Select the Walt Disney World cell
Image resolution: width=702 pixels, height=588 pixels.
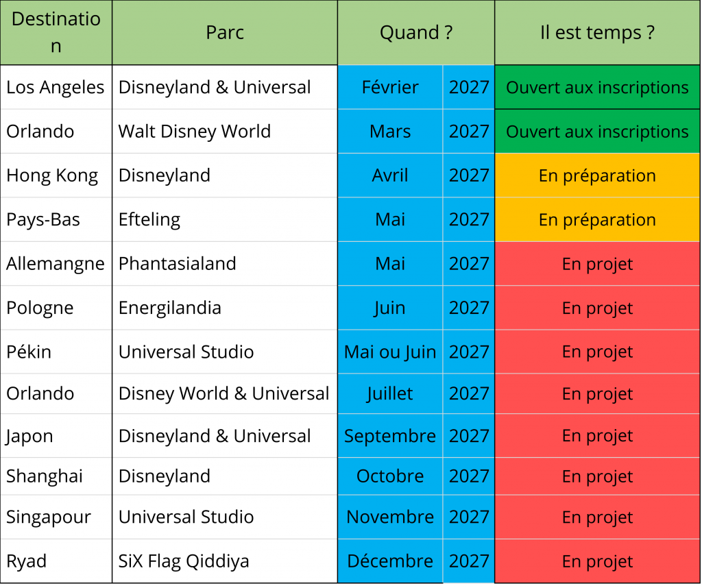pyautogui.click(x=195, y=132)
